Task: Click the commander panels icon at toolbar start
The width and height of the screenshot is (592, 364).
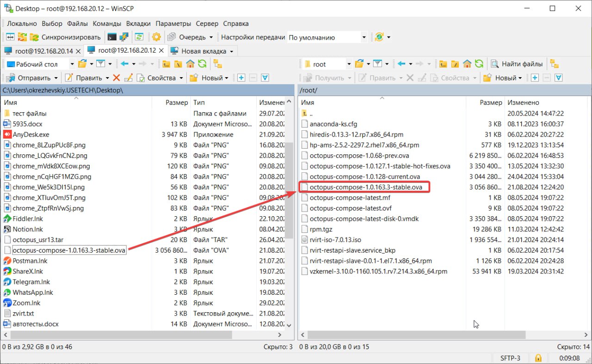Action: (10, 37)
